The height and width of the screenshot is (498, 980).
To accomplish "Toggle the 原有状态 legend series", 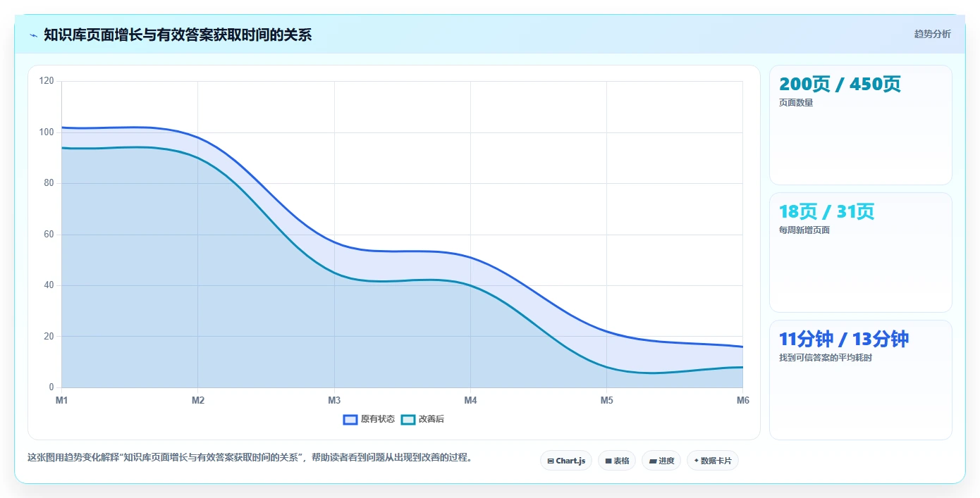I will 369,419.
